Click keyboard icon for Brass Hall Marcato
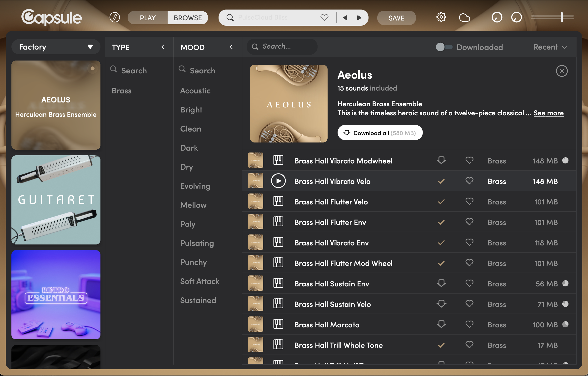Screen dimensions: 588x376 [x=278, y=325]
